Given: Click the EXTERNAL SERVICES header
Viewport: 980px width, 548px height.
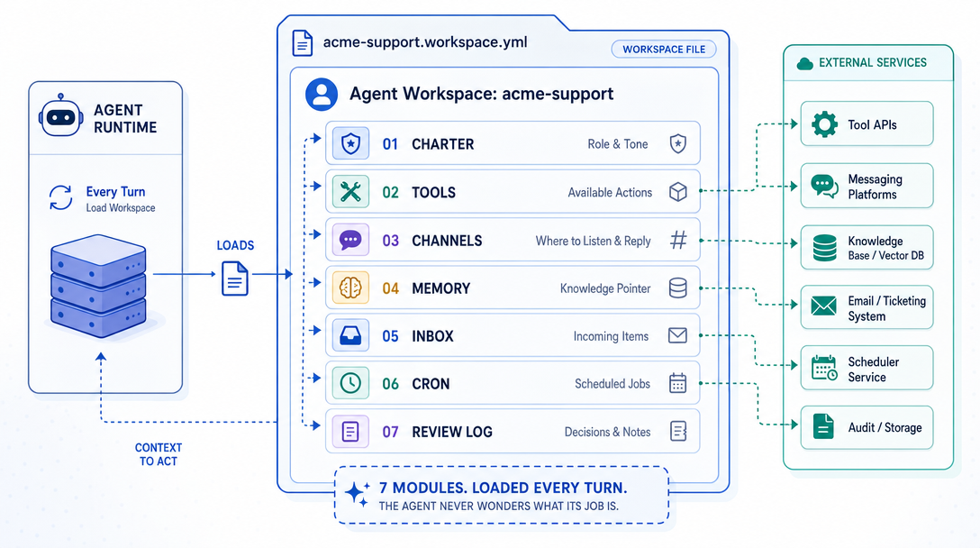Looking at the screenshot, I should point(873,62).
